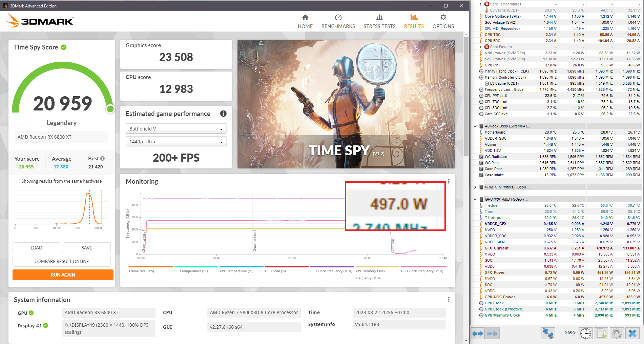
Task: Reset HWiNFO sensor timer via clock icon
Action: 586,333
